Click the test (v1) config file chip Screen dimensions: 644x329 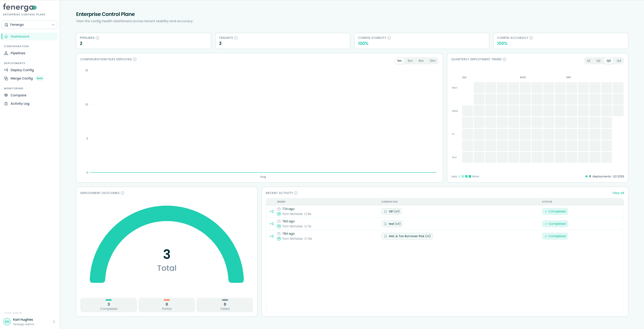pyautogui.click(x=392, y=224)
